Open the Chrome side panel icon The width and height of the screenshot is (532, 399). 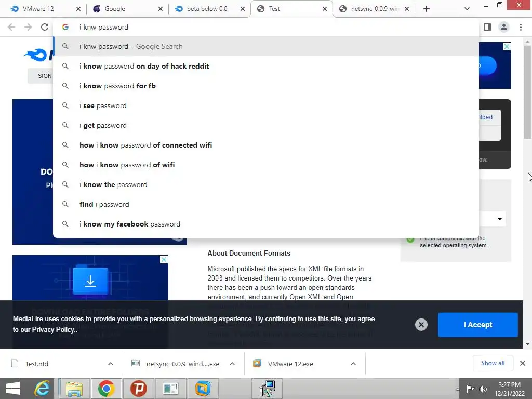[487, 27]
